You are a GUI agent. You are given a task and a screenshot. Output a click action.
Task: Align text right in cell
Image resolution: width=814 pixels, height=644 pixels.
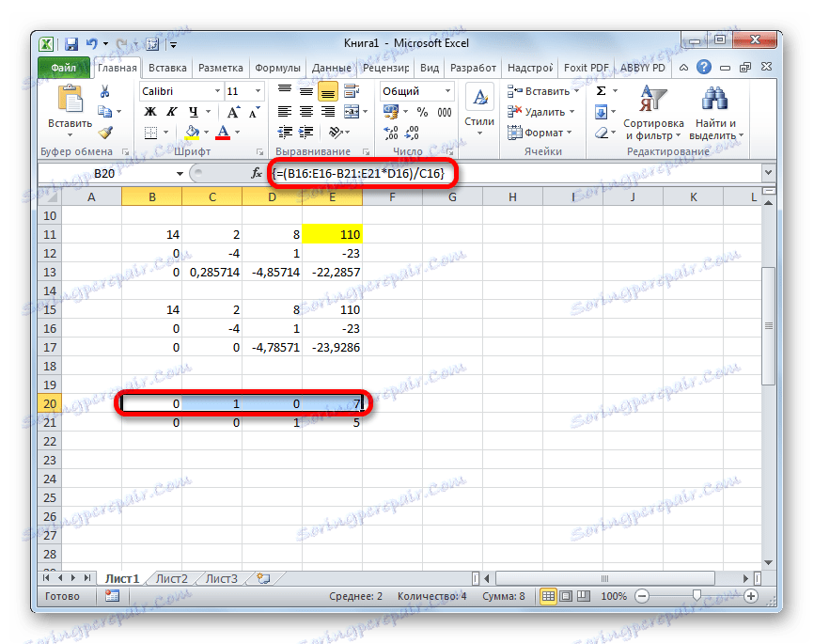pos(327,112)
